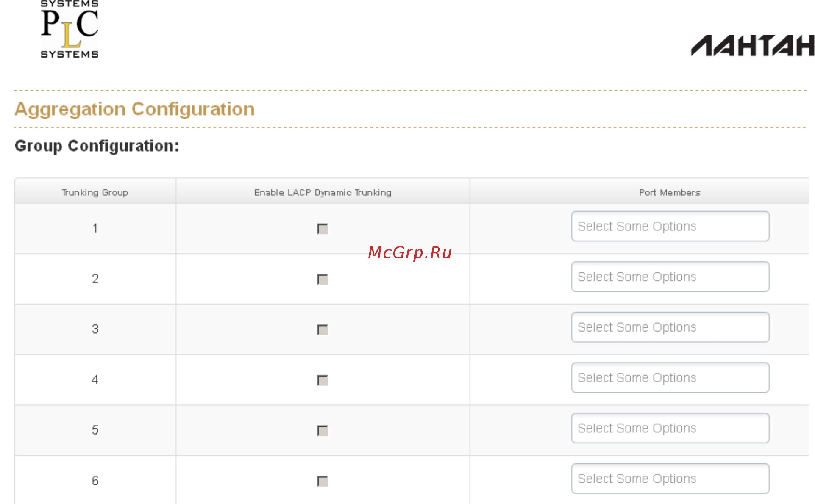Select trunking group number 1 cell
Image resolution: width=815 pixels, height=504 pixels.
pyautogui.click(x=95, y=228)
